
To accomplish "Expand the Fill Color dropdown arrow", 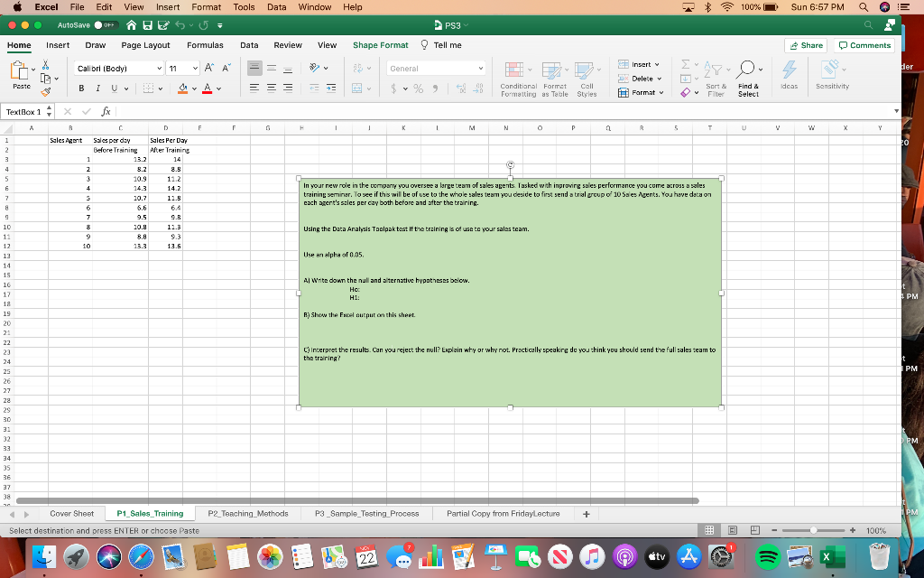I will click(x=194, y=89).
